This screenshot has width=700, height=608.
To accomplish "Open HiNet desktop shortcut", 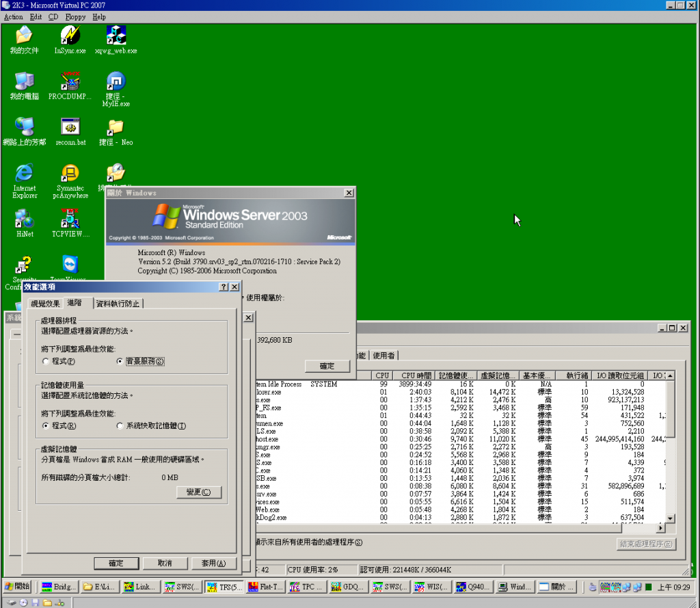I will pos(25,224).
